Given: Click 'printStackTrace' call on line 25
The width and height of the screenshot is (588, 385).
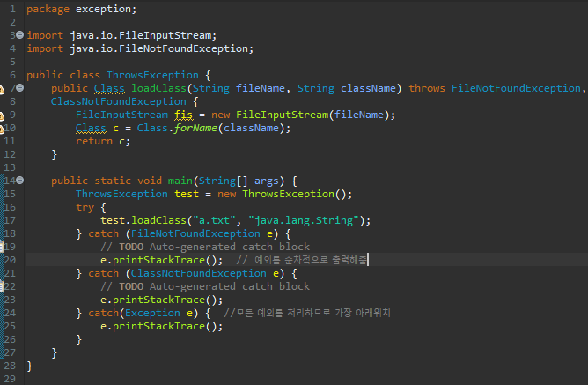Looking at the screenshot, I should [x=158, y=326].
